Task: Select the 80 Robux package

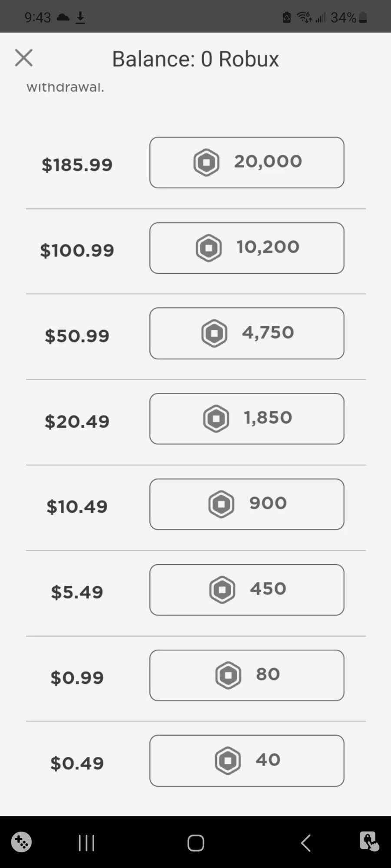Action: tap(246, 675)
